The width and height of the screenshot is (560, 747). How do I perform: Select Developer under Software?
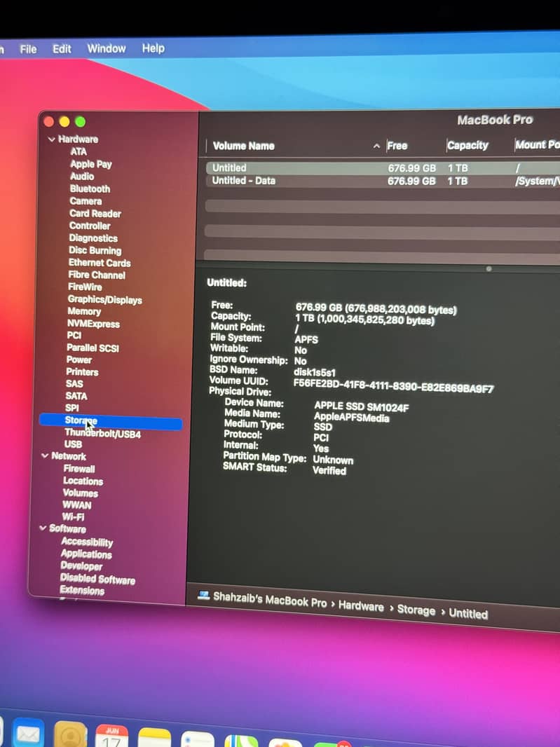point(81,566)
